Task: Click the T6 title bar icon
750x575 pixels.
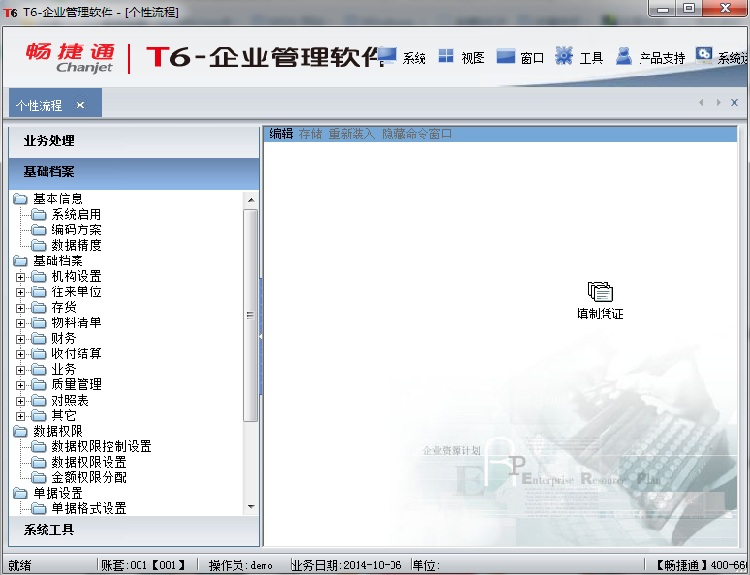Action: click(x=11, y=12)
